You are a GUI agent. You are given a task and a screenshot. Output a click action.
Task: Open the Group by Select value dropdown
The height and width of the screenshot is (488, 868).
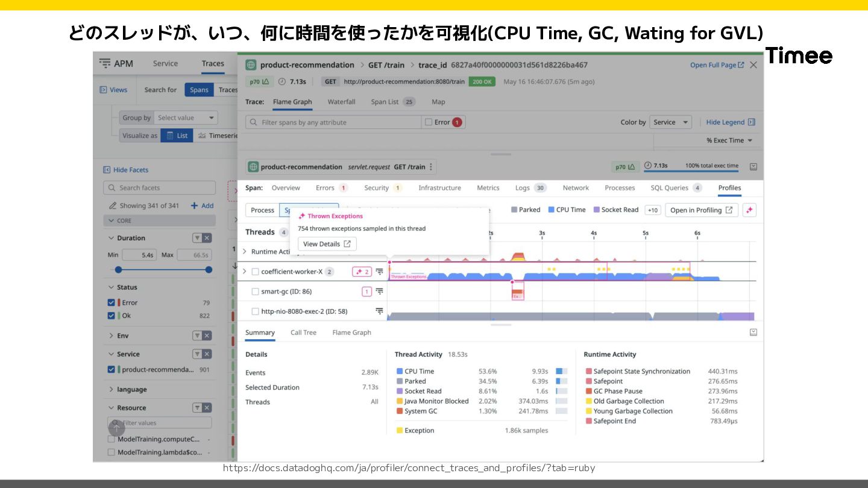(x=186, y=118)
